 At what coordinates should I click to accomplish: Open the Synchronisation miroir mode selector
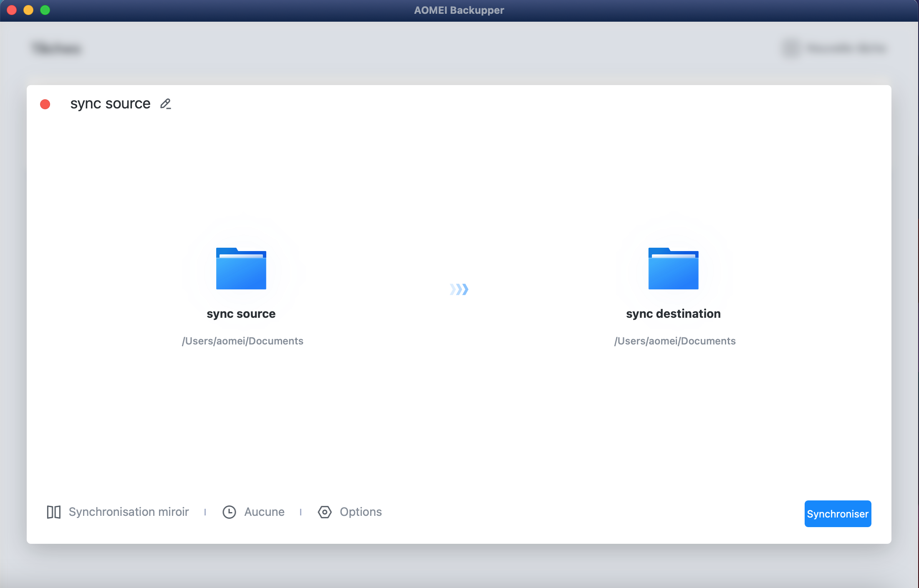[129, 512]
